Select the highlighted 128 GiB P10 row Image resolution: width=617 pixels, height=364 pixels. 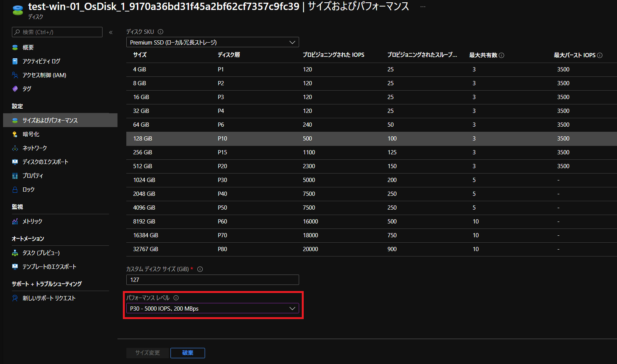pyautogui.click(x=371, y=139)
